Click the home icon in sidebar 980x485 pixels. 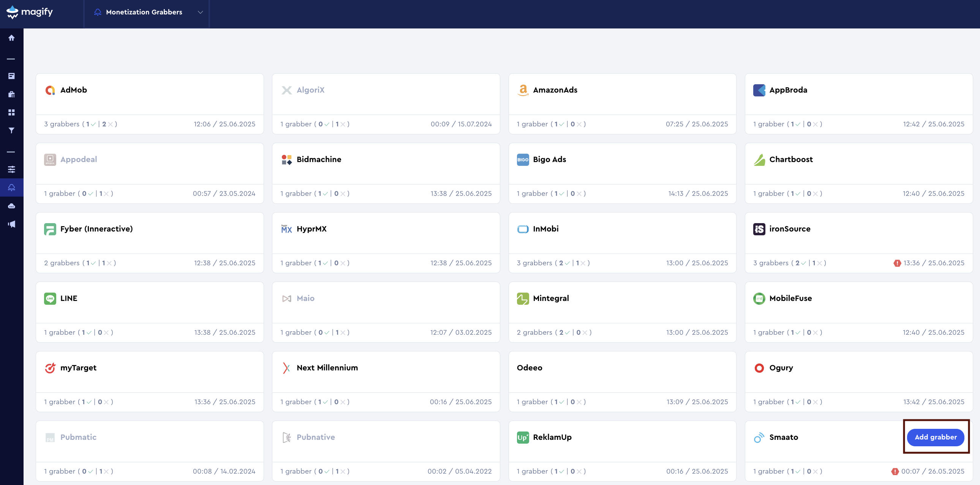click(11, 38)
